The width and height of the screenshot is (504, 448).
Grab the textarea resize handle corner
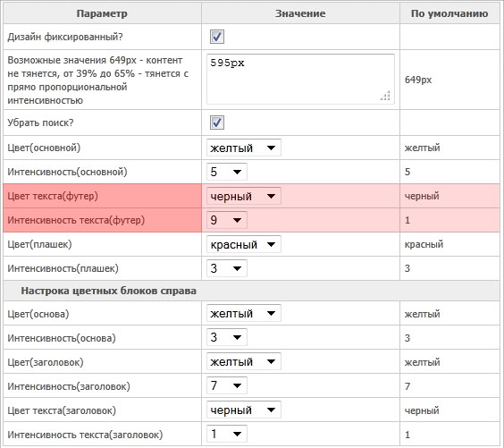[x=385, y=96]
